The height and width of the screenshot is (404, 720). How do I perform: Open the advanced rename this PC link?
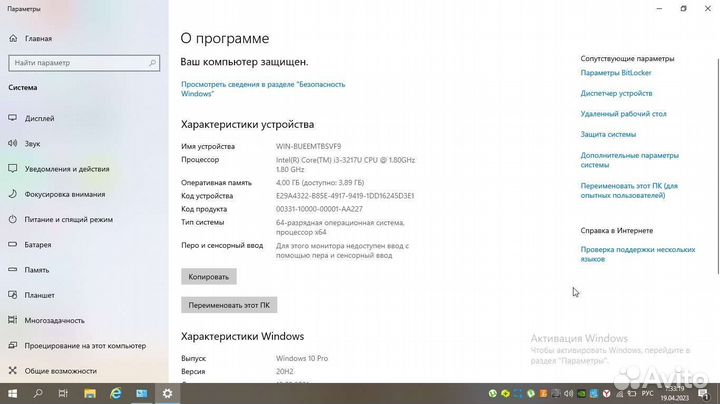tap(629, 191)
